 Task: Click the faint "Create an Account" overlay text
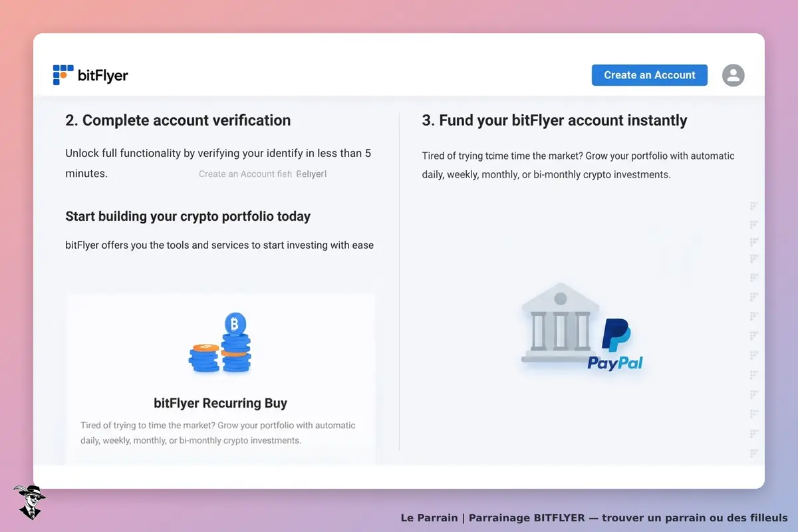[263, 174]
